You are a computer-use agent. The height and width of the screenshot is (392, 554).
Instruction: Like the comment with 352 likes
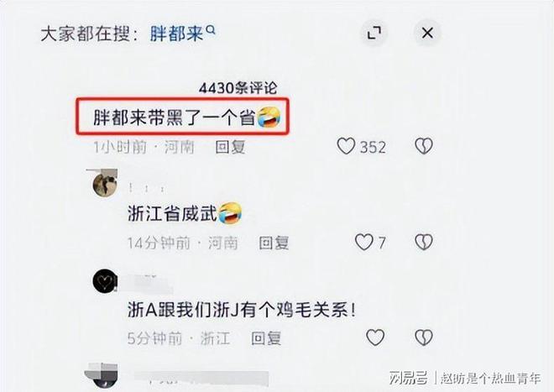tap(346, 146)
